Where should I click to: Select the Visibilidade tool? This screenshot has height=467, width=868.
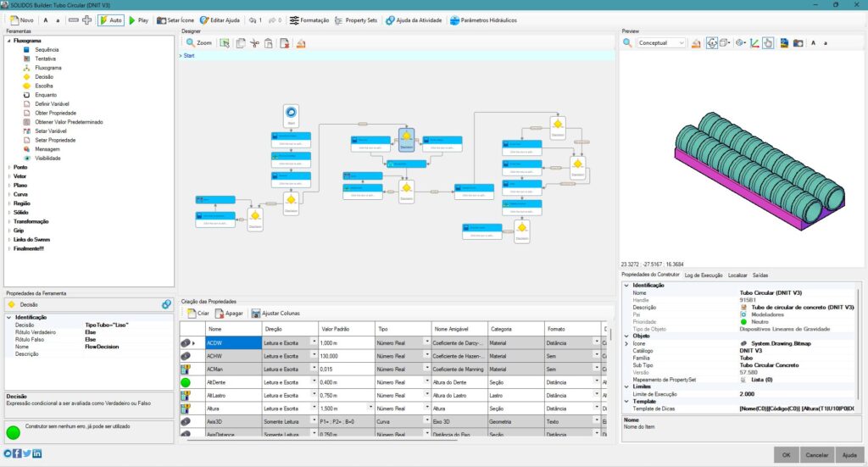[47, 158]
